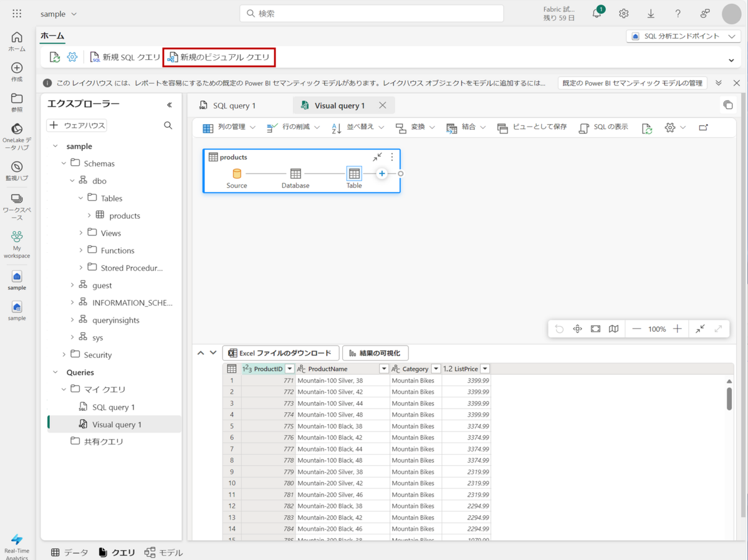Switch to データ view at bottom
Image resolution: width=748 pixels, height=560 pixels.
[x=69, y=553]
